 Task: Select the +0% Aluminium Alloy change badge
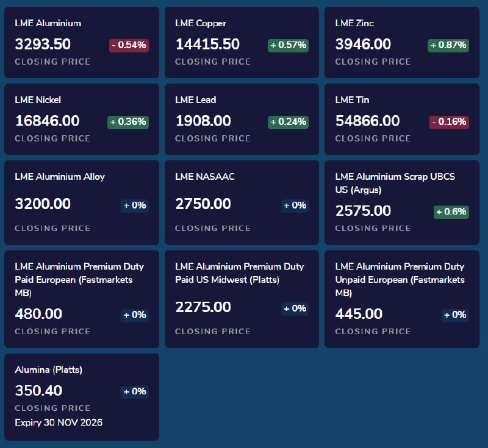(135, 205)
